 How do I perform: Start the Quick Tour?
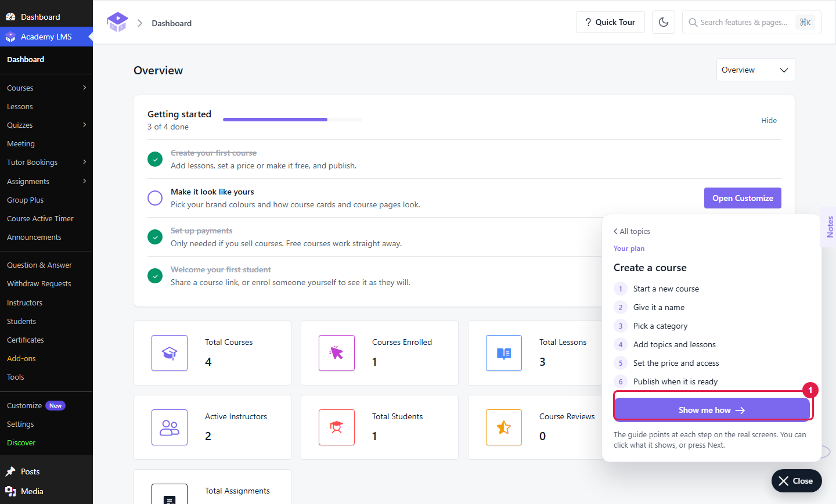coord(610,22)
